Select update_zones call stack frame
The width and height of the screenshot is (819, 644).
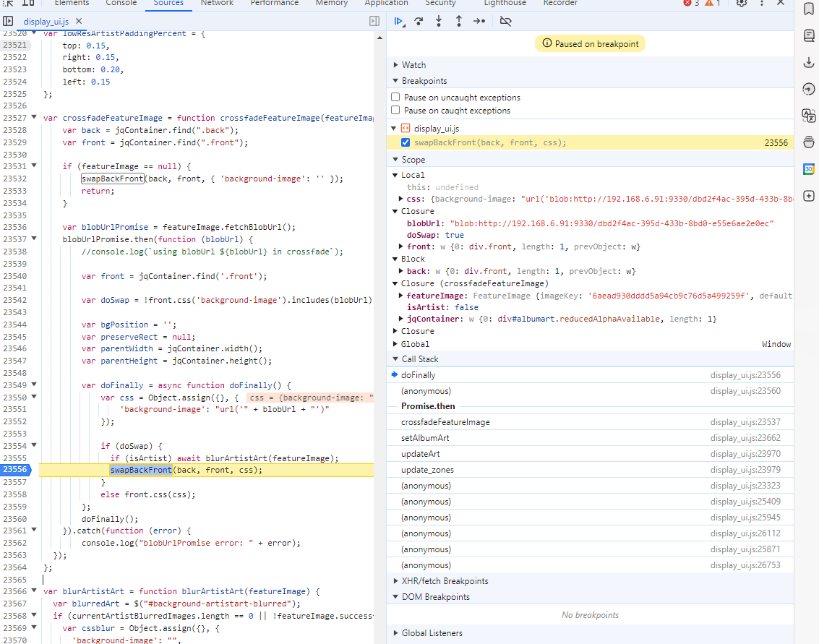591,470
